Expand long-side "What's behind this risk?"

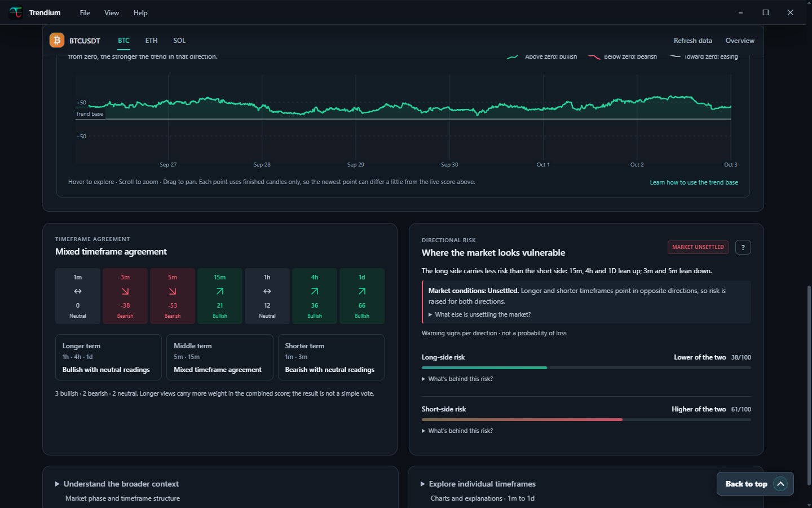tap(457, 379)
